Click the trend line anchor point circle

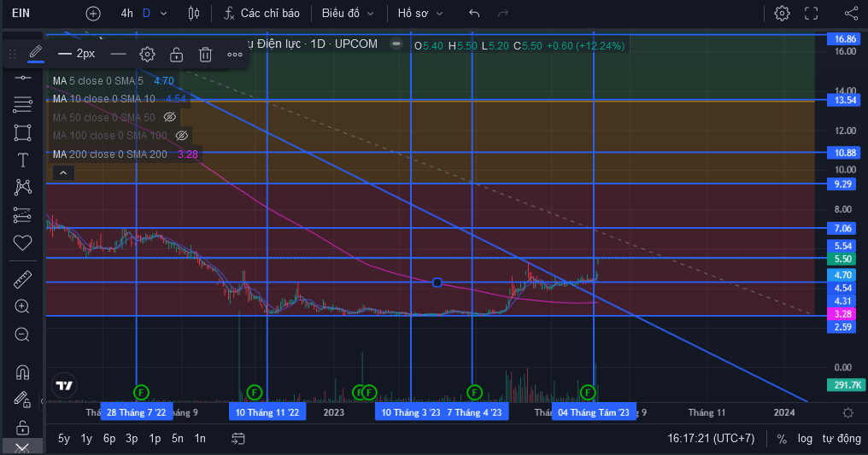tap(437, 283)
